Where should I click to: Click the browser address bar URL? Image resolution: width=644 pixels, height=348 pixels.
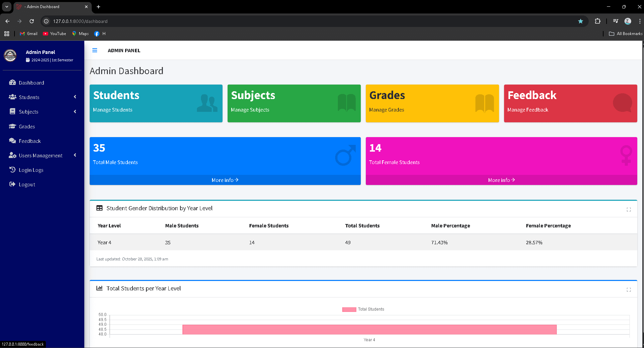tap(80, 21)
